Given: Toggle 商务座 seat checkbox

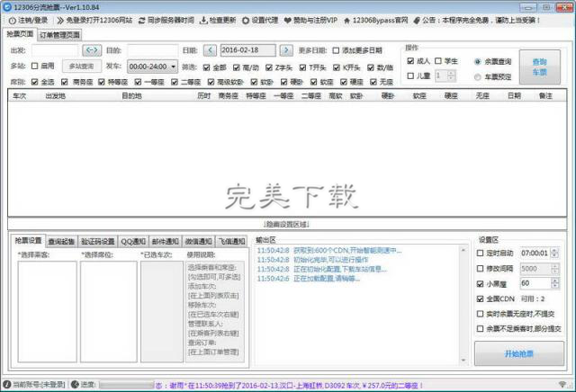Looking at the screenshot, I should pyautogui.click(x=65, y=82).
